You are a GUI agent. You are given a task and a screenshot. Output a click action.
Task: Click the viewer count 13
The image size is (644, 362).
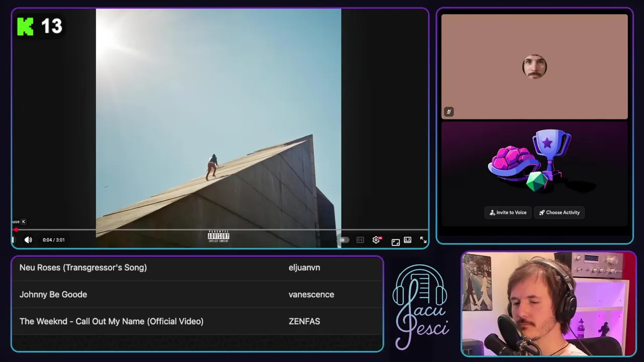click(51, 26)
